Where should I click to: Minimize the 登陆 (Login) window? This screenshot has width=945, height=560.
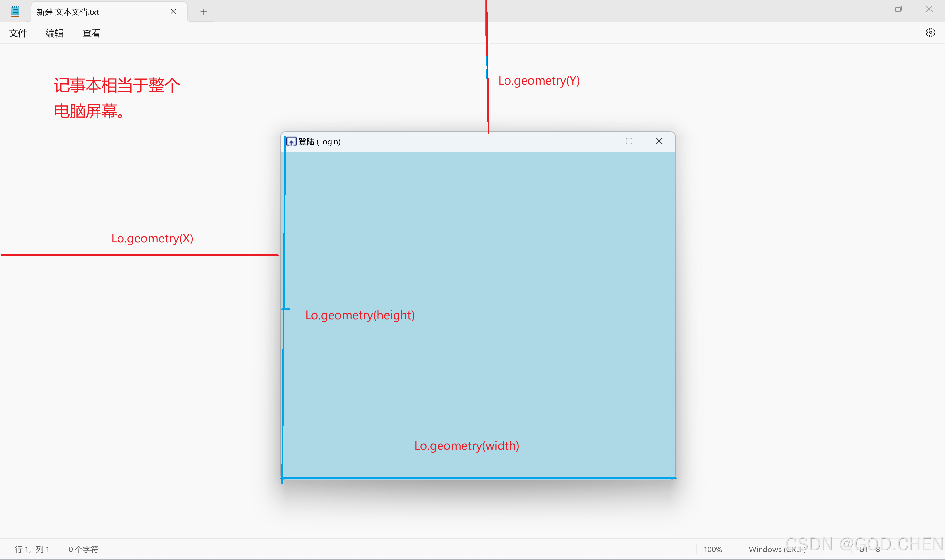click(x=599, y=141)
